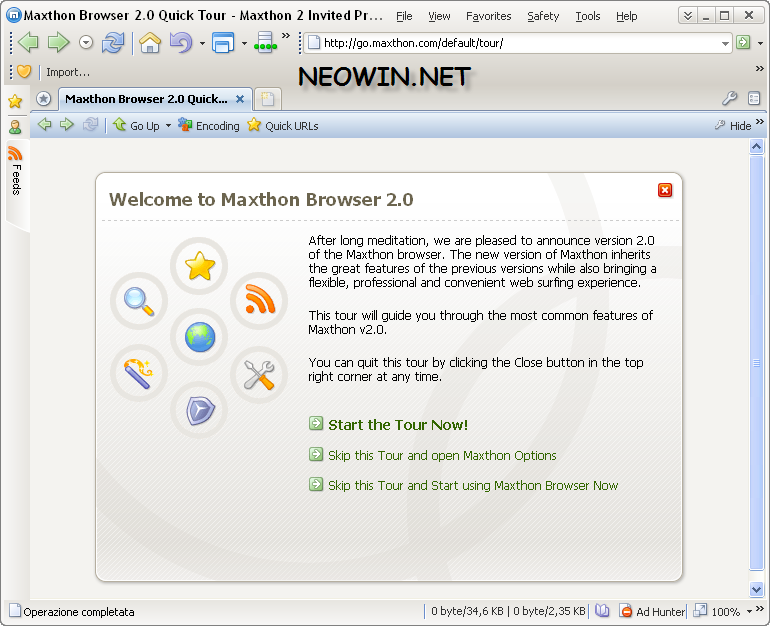Click the menu bar collapse double-chevron button
Viewport: 770px width, 626px height.
pyautogui.click(x=688, y=15)
